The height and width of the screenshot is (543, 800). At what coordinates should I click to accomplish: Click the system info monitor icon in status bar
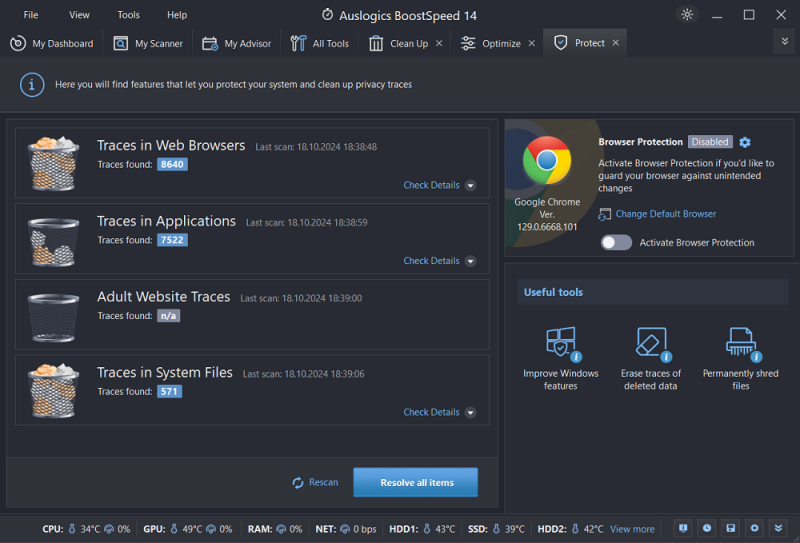(x=683, y=528)
